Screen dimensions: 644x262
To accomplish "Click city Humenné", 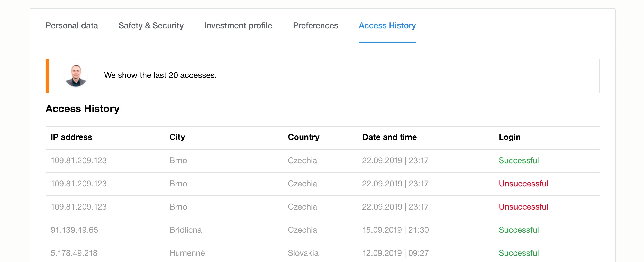I will (187, 253).
